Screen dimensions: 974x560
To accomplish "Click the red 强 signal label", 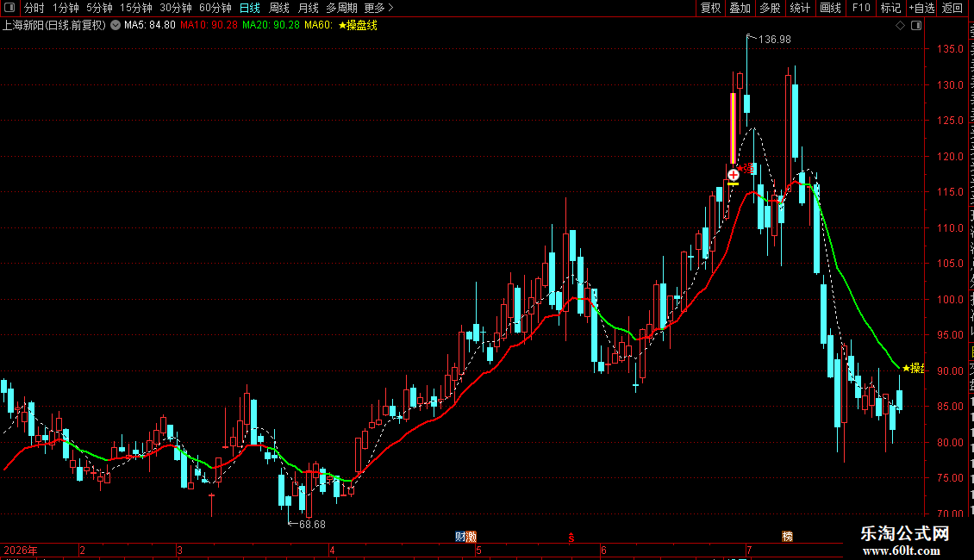I will pos(748,168).
